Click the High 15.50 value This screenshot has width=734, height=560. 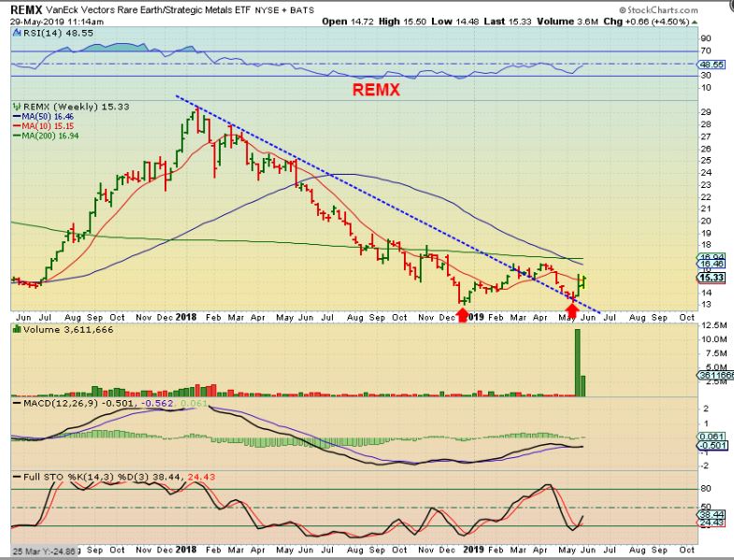click(402, 22)
